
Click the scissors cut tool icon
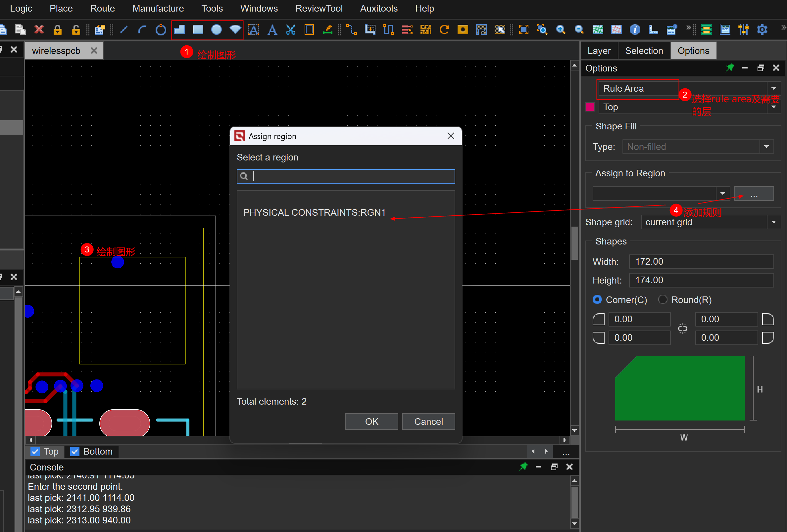coord(291,30)
